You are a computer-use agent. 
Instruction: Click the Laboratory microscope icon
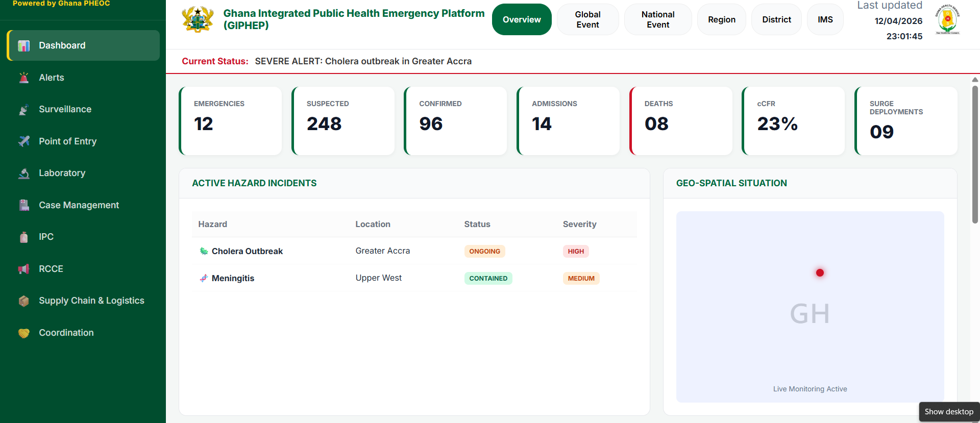point(24,173)
